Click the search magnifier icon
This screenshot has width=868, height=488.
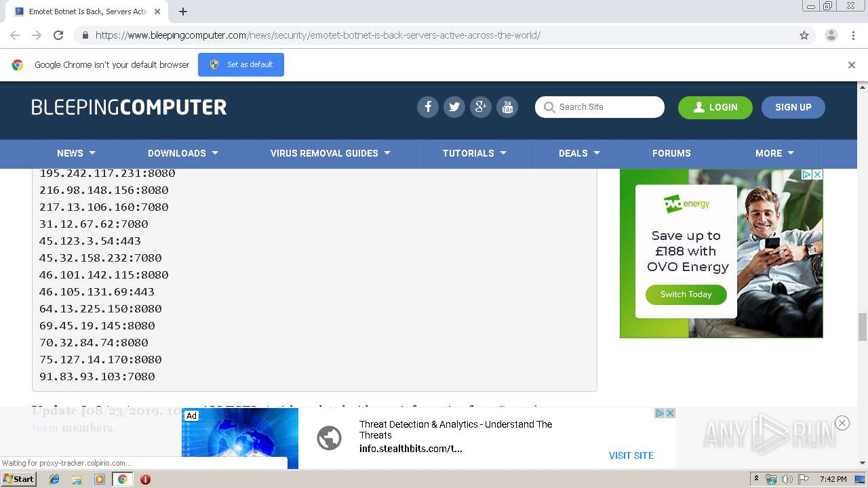coord(549,107)
